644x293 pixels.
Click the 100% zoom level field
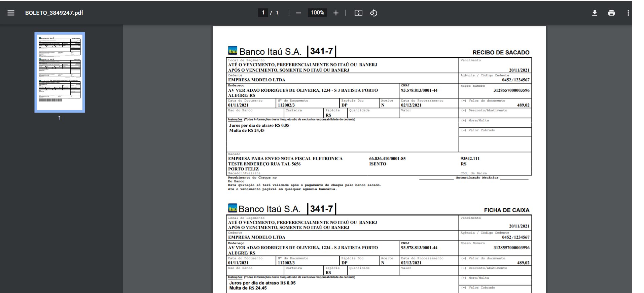click(317, 13)
